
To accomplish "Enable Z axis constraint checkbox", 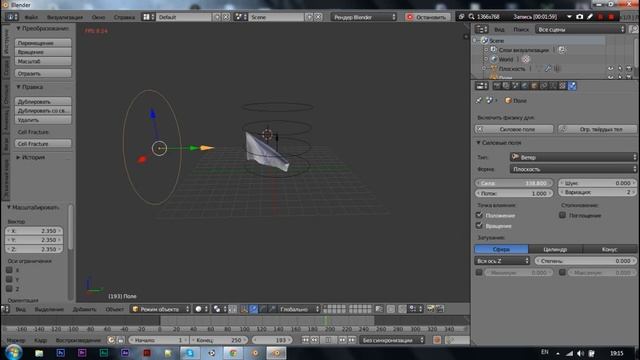I will [x=9, y=289].
